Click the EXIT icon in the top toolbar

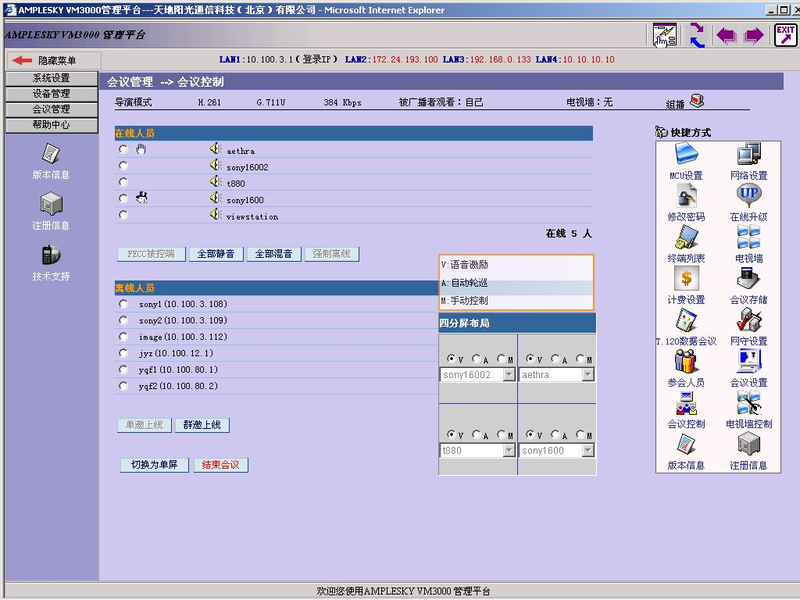(x=785, y=35)
